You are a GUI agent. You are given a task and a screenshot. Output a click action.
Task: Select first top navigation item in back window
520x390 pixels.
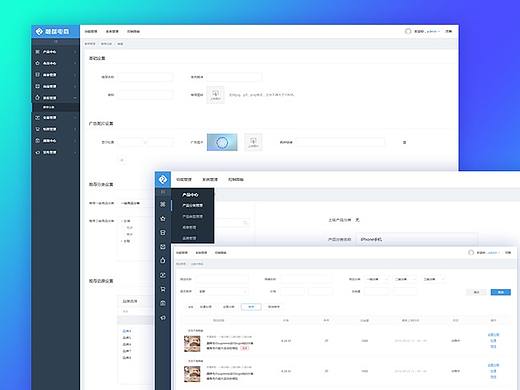[x=91, y=32]
